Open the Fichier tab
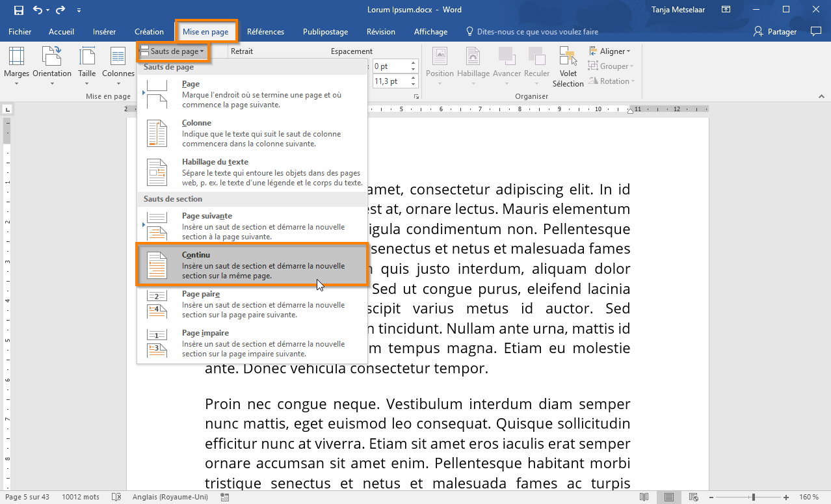 pos(20,32)
